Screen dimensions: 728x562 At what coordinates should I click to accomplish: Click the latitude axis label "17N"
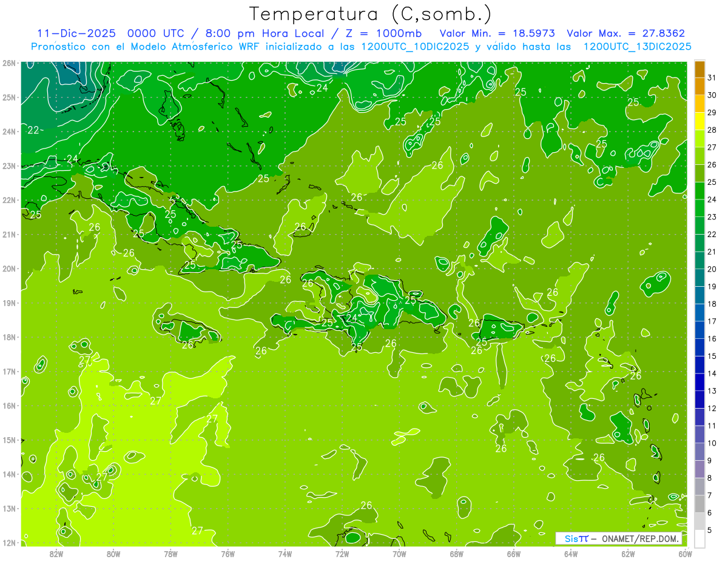[9, 371]
